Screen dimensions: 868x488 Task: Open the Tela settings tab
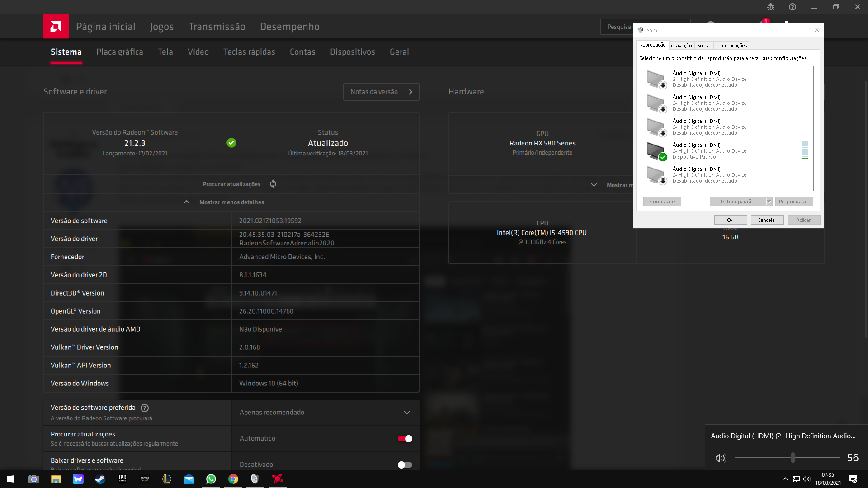point(165,52)
